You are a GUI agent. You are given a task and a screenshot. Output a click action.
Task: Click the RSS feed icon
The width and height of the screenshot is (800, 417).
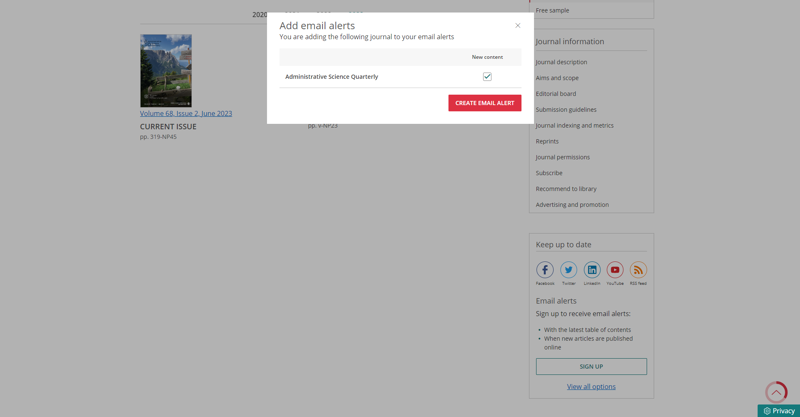point(638,270)
